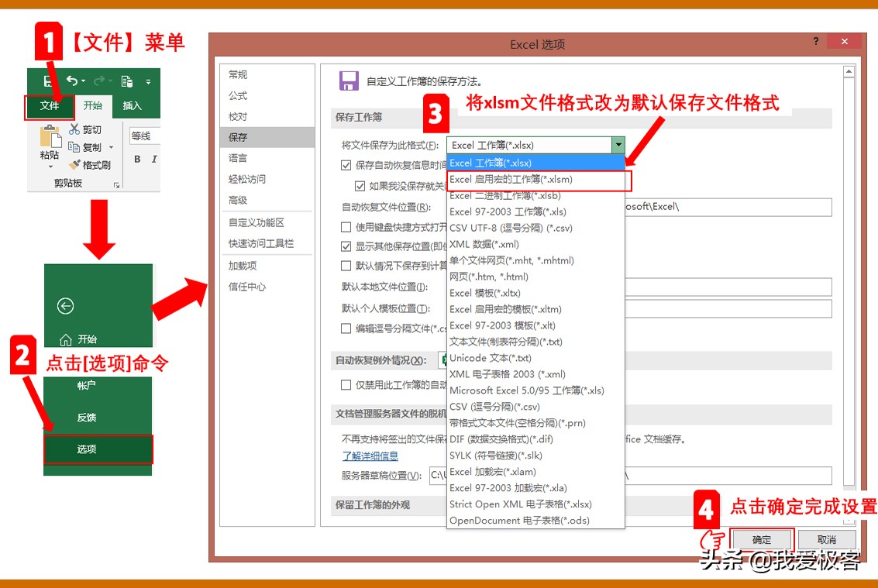Image resolution: width=878 pixels, height=588 pixels.
Task: Toggle Italic formatting button
Action: 154,159
